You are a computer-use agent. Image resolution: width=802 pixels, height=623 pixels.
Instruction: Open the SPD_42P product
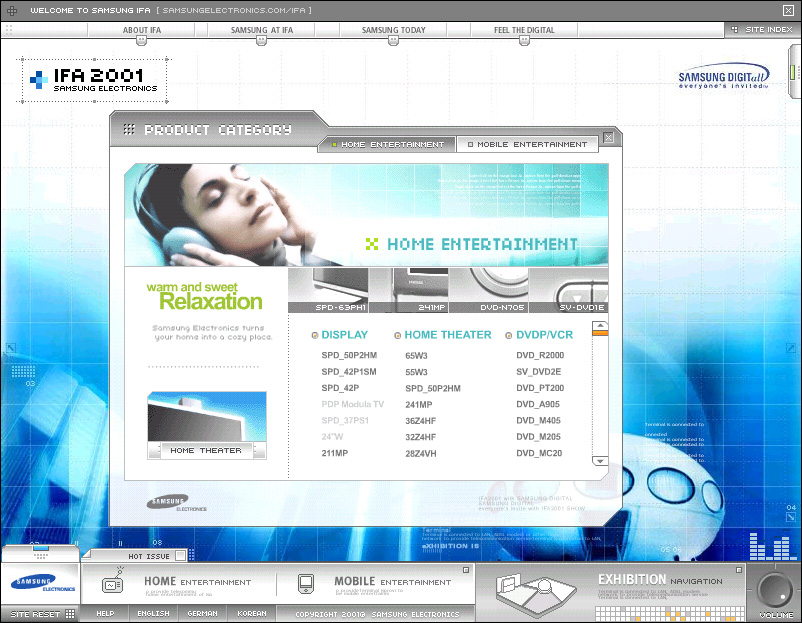340,388
